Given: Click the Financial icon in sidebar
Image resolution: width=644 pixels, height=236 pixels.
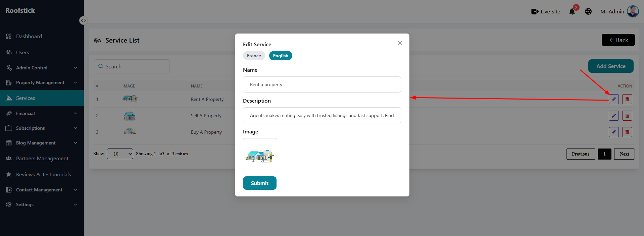Looking at the screenshot, I should coord(9,113).
